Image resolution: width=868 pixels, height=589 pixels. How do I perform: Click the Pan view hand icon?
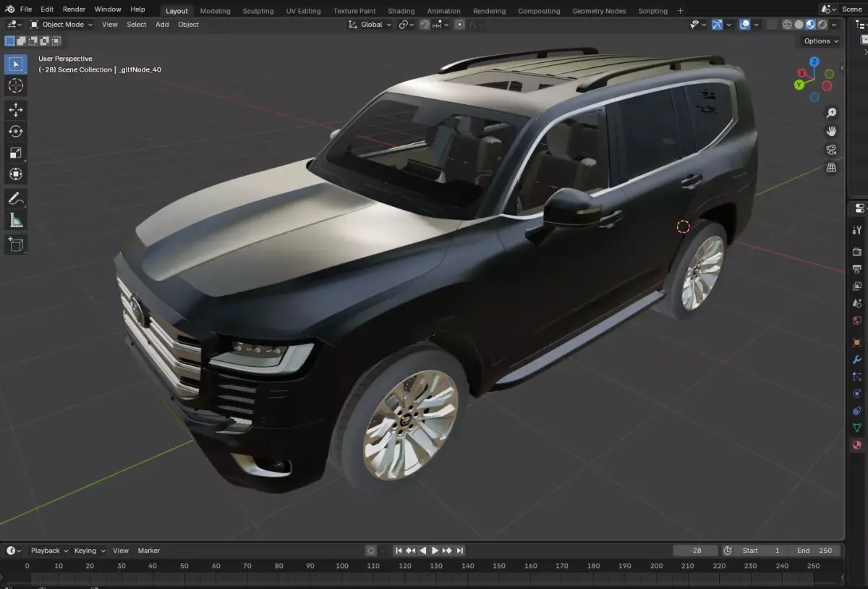pyautogui.click(x=831, y=131)
